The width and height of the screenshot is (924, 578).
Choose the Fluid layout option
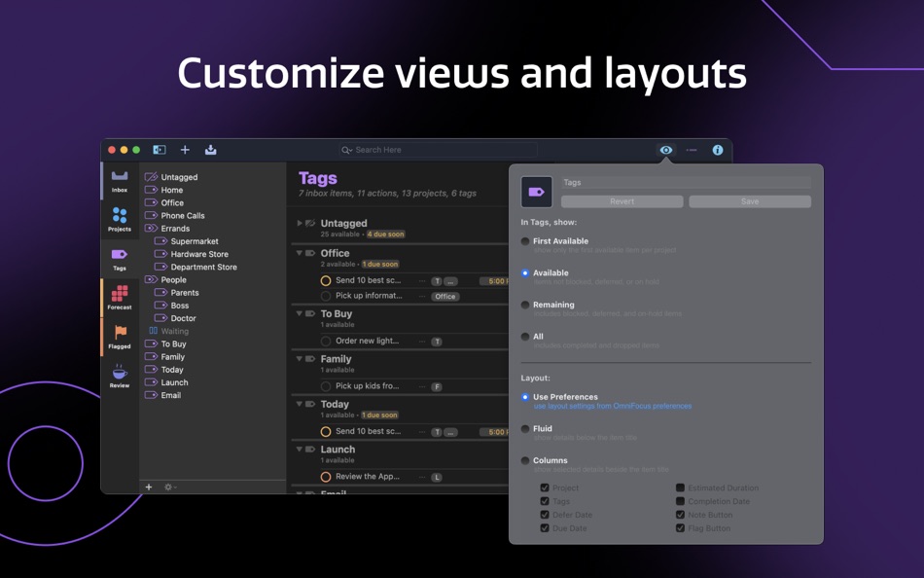[x=525, y=429]
